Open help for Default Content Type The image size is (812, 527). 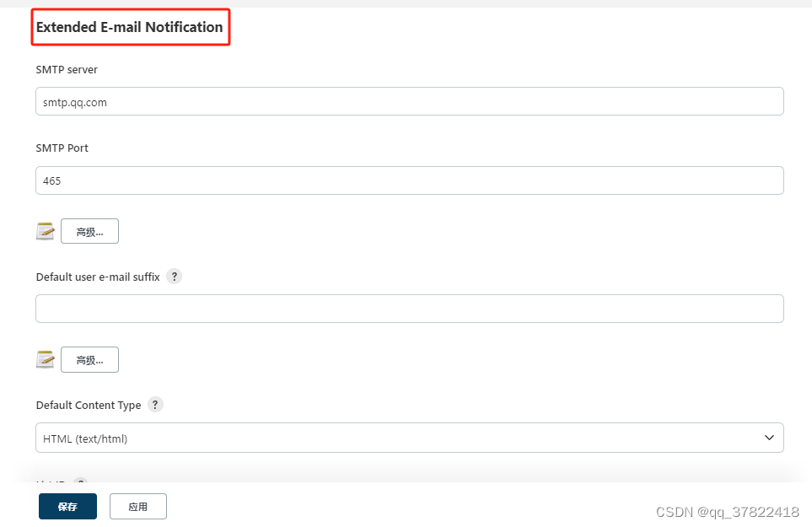tap(155, 404)
